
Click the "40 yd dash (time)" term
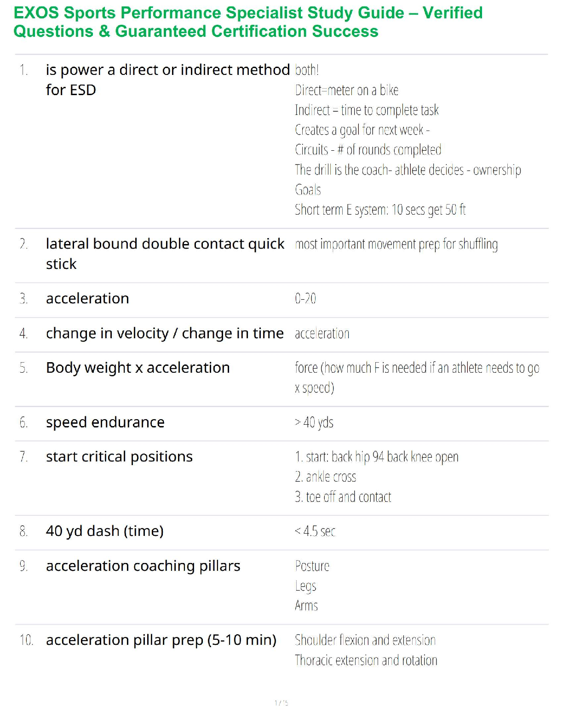104,531
